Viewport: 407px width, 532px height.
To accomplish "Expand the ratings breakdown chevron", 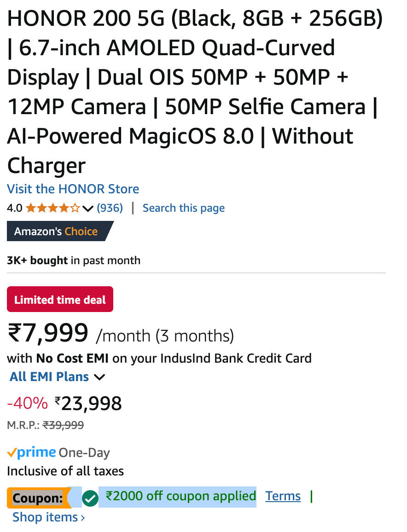I will 88,208.
